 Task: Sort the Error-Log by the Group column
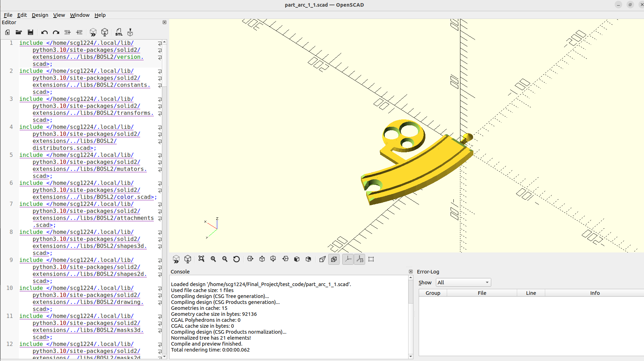(x=433, y=293)
